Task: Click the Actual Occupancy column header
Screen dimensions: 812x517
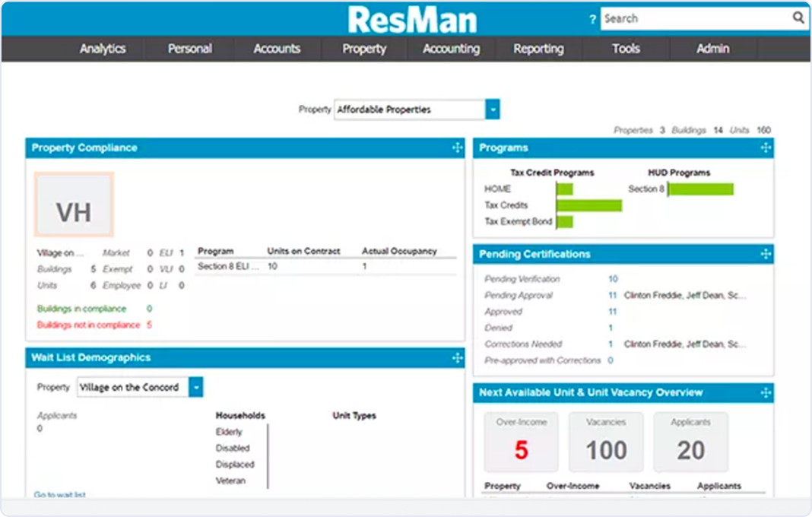Action: point(399,251)
